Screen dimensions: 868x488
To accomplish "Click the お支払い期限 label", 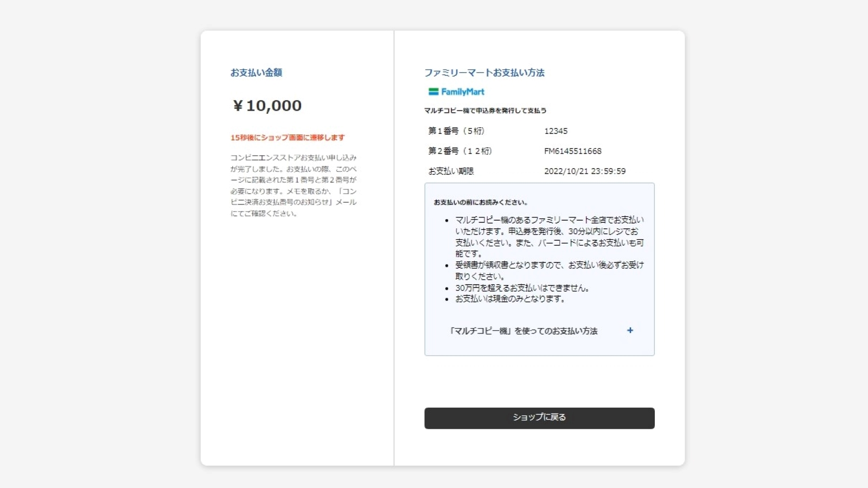I will pos(451,171).
